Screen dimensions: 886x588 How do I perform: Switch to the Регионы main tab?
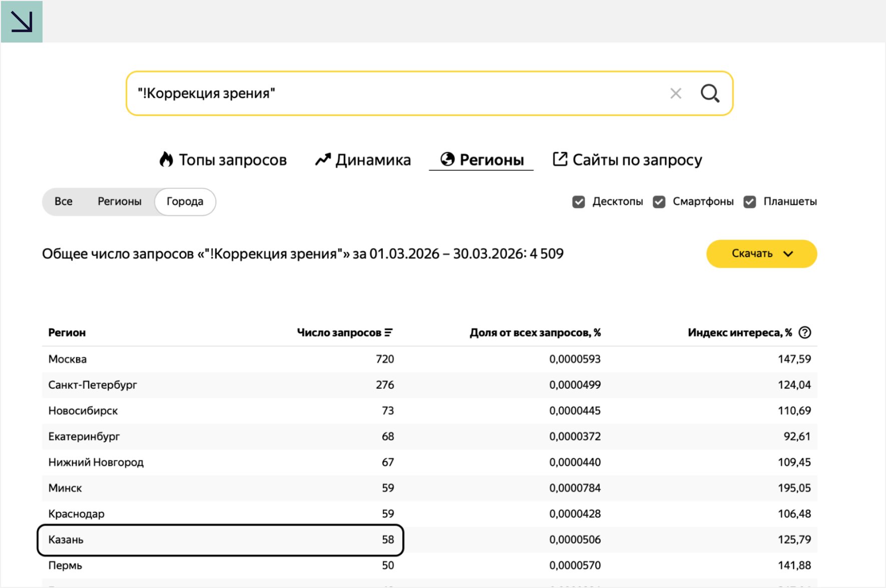pyautogui.click(x=482, y=160)
